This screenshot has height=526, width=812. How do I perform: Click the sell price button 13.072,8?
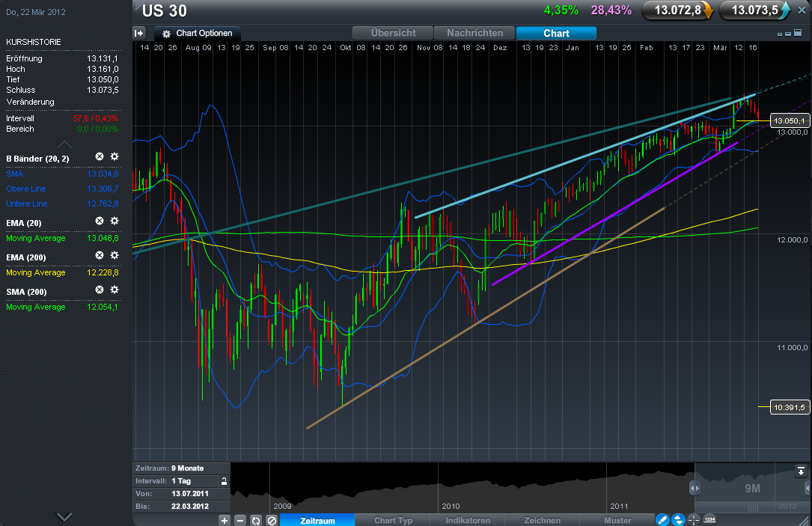pyautogui.click(x=677, y=10)
